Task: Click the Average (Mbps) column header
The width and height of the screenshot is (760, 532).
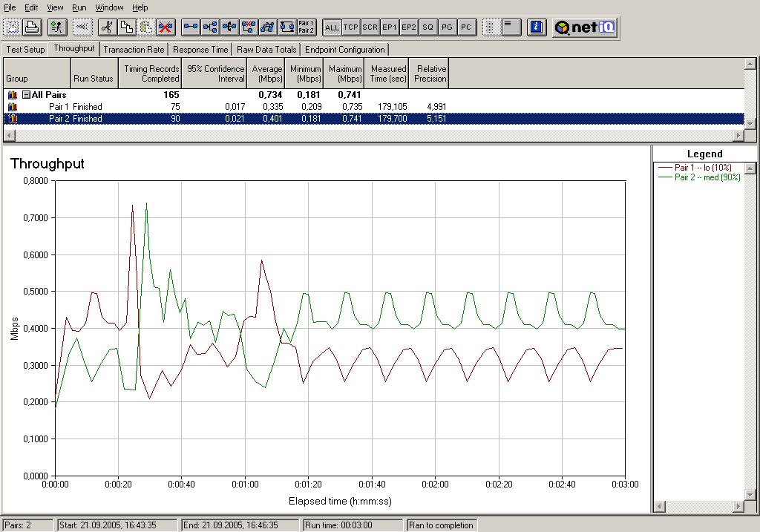Action: 267,73
